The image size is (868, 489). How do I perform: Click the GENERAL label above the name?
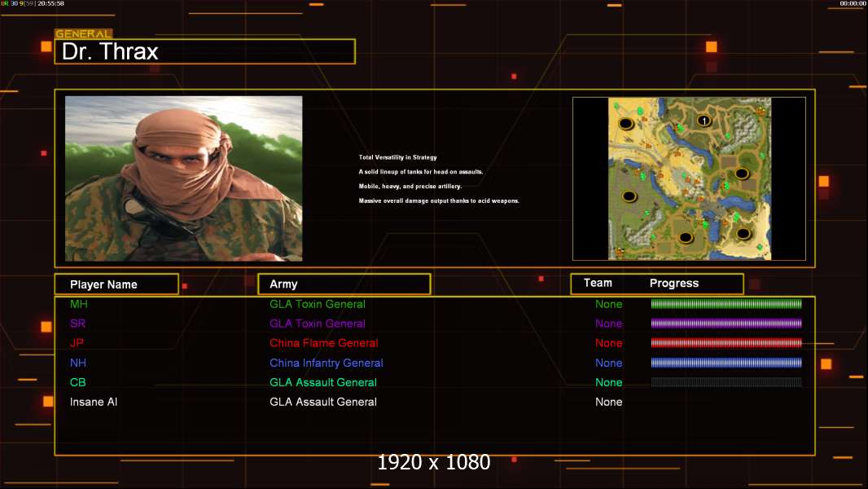[83, 33]
